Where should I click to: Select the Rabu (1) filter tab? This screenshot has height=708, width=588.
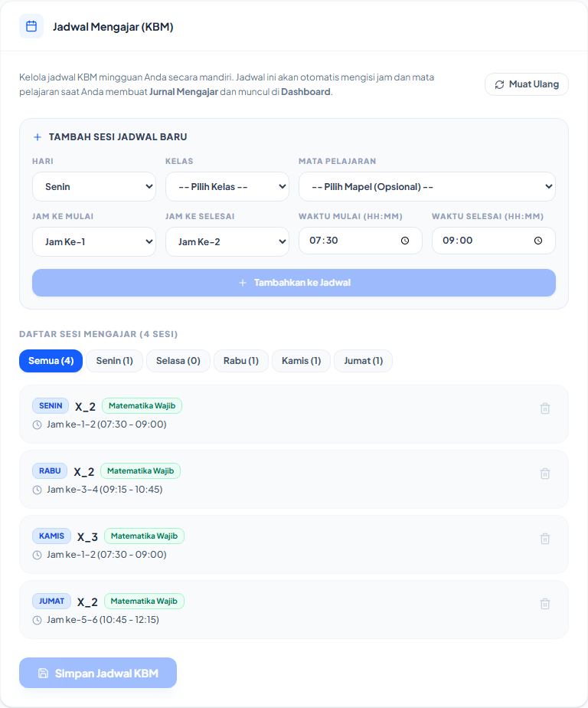coord(241,361)
